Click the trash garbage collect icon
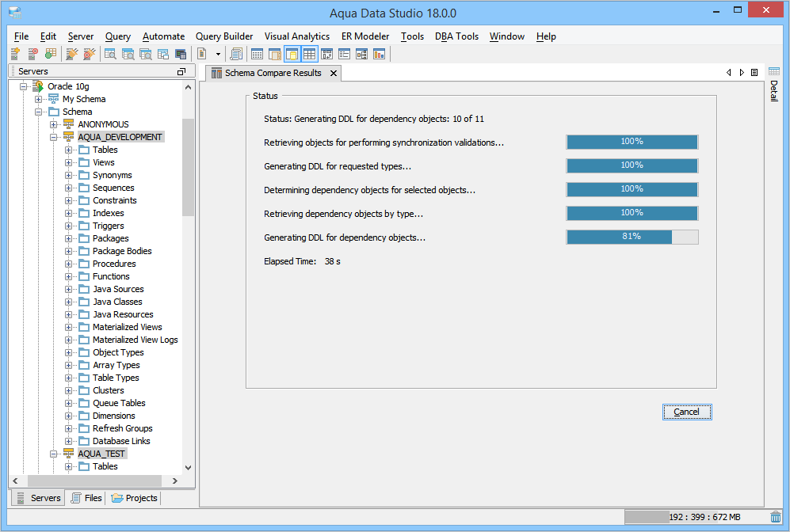 [776, 517]
